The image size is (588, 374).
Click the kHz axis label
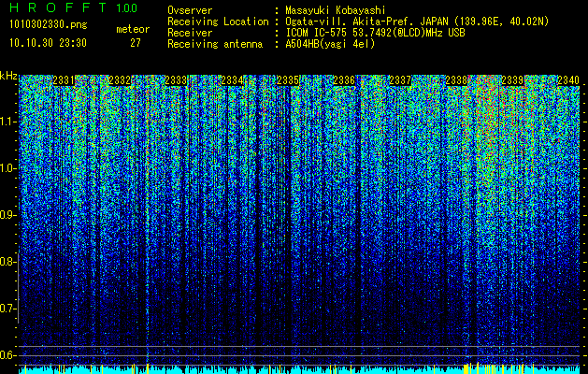8,76
